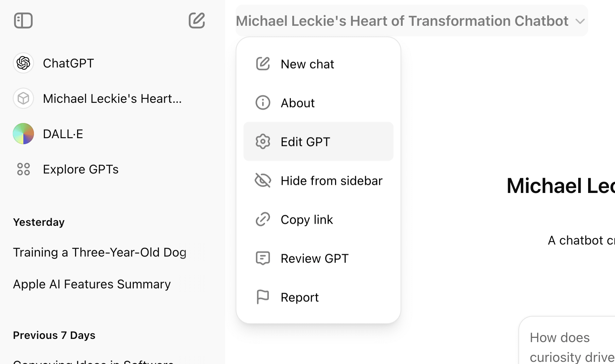Select Copy link in the menu
Viewport: 615px width, 364px height.
coord(318,219)
